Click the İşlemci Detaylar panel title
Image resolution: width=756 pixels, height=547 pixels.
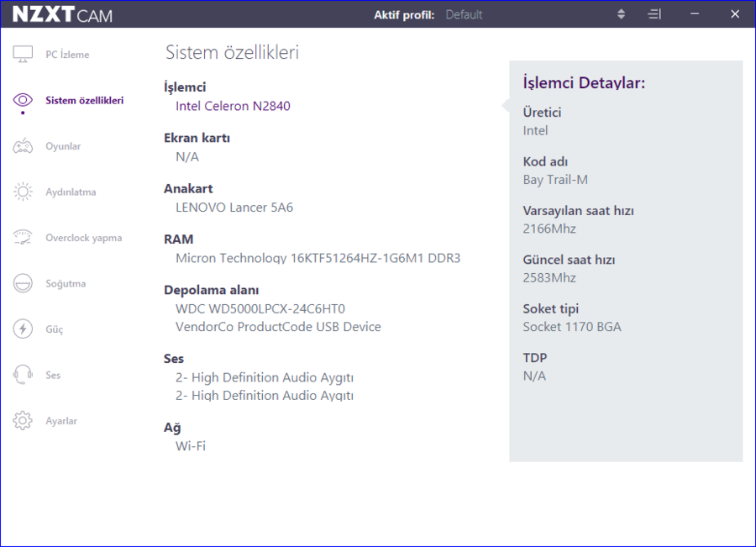pyautogui.click(x=584, y=83)
